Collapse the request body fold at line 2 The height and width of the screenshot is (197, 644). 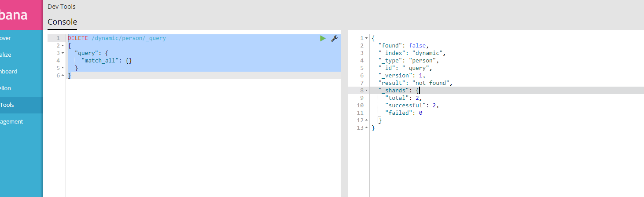63,46
